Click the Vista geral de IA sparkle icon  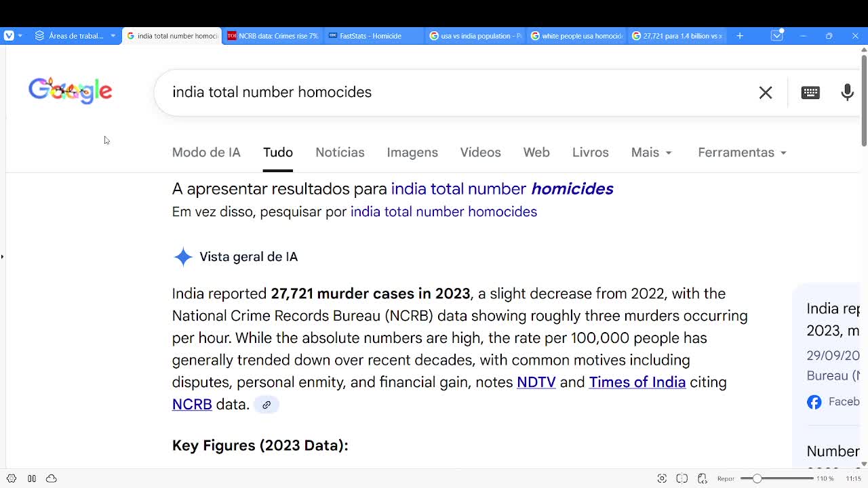[x=183, y=257]
